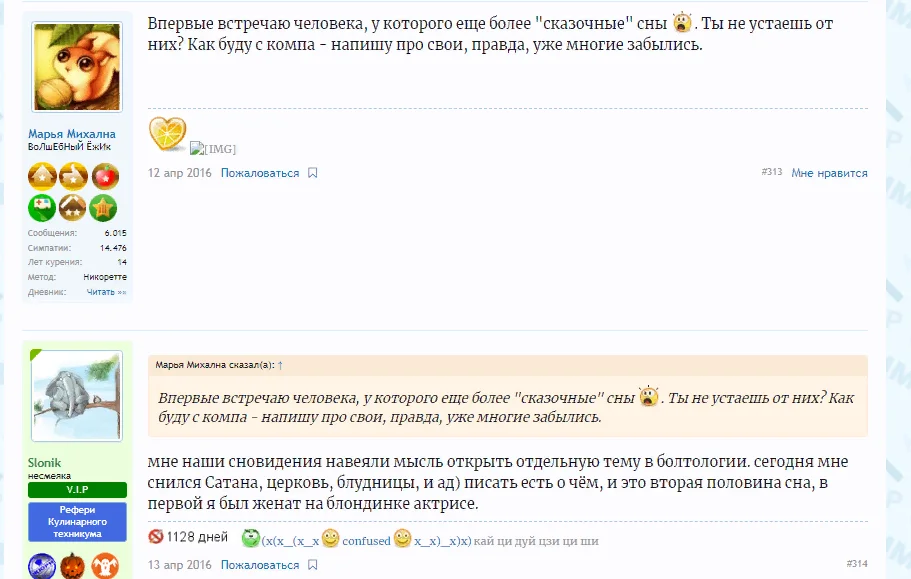The width and height of the screenshot is (911, 579).
Task: Toggle the bookmark flag on post #313
Action: [311, 172]
